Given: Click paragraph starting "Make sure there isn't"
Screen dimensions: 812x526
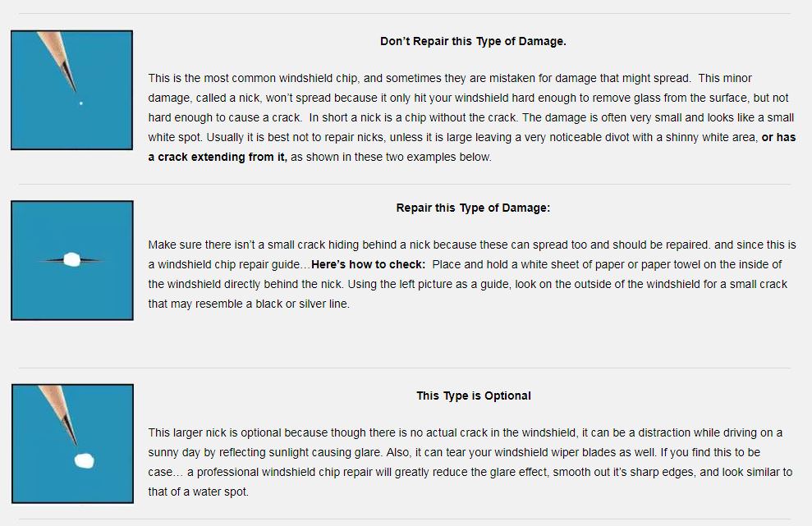Looking at the screenshot, I should coord(472,274).
